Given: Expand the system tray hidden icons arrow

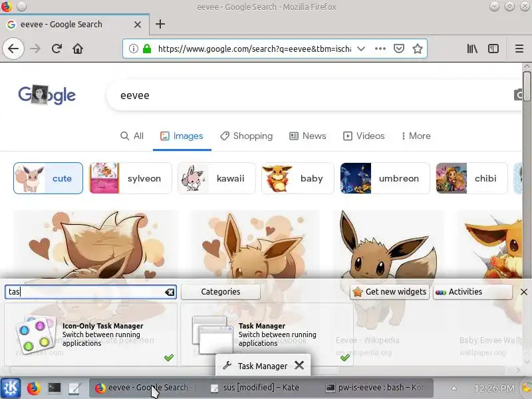Looking at the screenshot, I should point(454,388).
